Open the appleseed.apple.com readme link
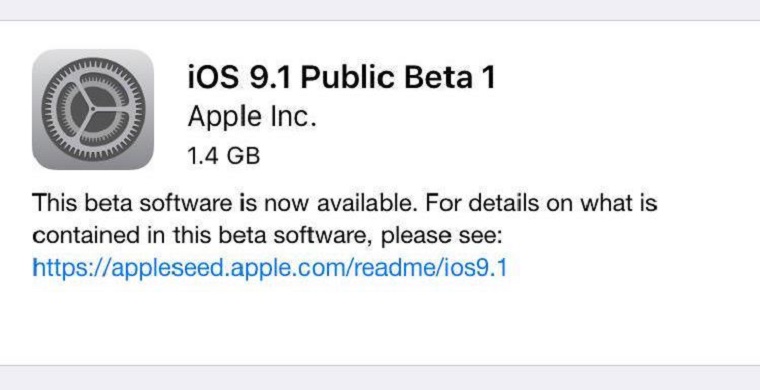 269,267
